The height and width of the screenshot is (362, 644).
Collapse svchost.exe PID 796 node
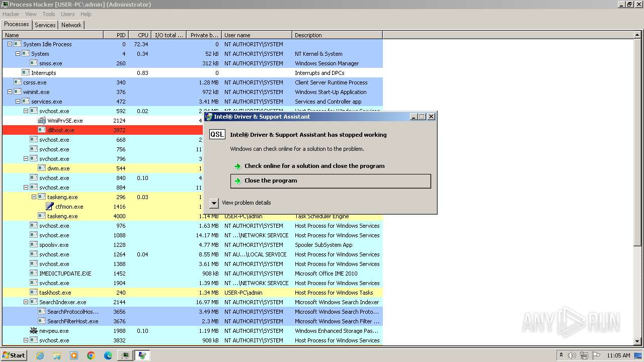click(x=26, y=159)
